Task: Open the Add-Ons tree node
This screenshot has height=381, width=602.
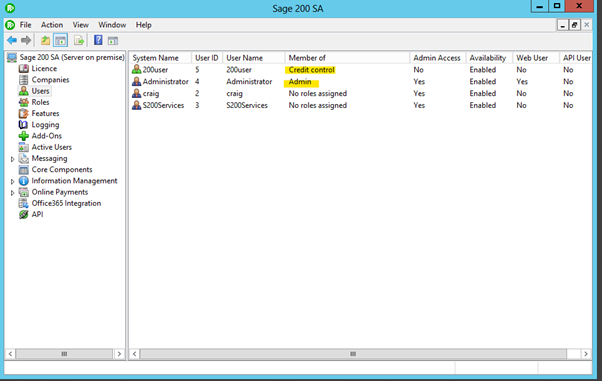Action: tap(46, 136)
